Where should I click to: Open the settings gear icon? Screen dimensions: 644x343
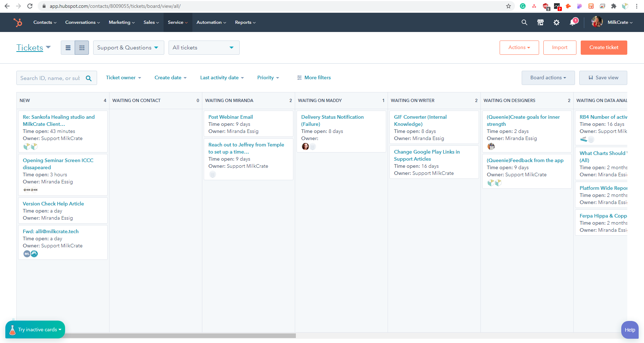click(x=557, y=22)
